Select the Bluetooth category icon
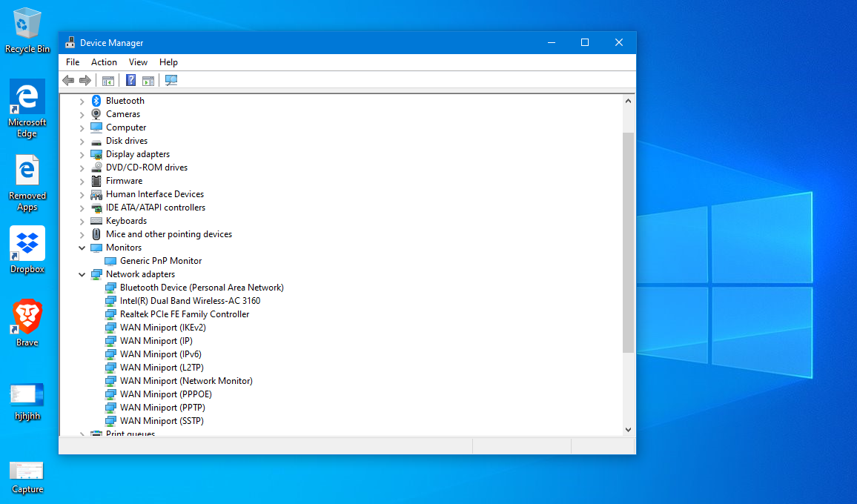The image size is (857, 504). click(x=96, y=101)
